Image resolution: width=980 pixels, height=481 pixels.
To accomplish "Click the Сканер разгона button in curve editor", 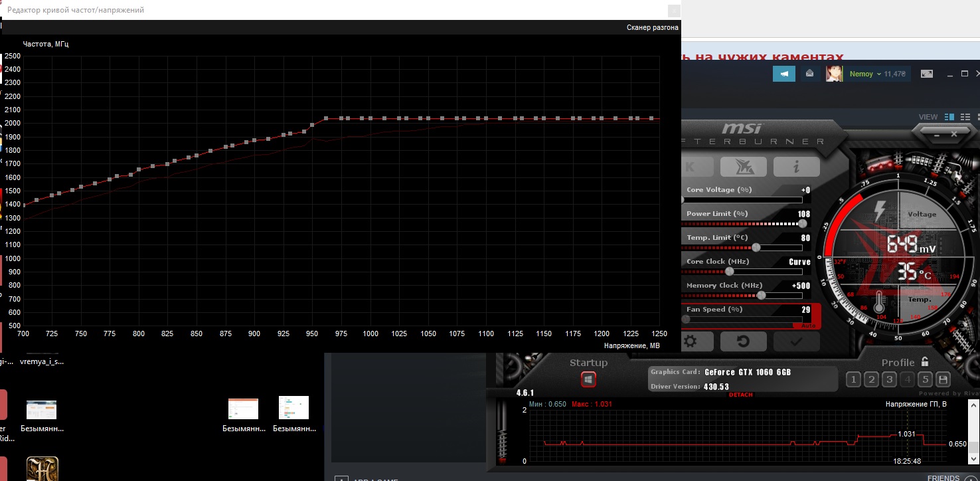I will pos(653,28).
